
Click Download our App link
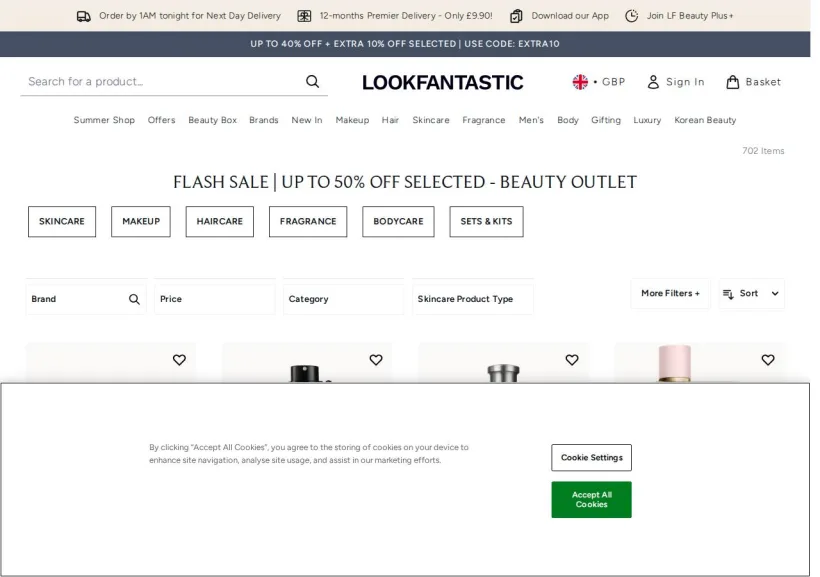570,16
